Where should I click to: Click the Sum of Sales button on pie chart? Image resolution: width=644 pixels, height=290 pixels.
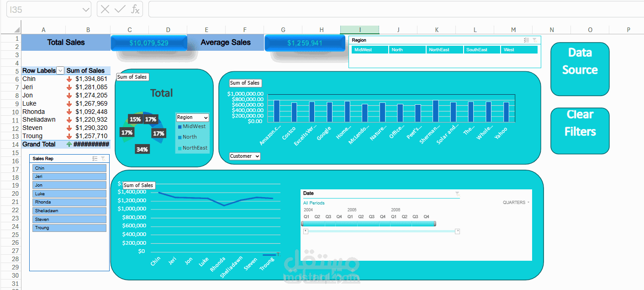[x=132, y=77]
